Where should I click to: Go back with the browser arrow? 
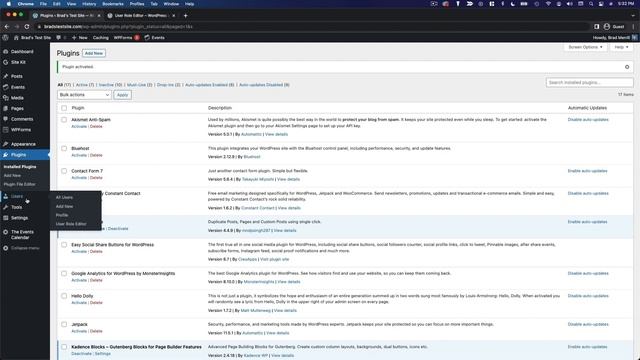click(7, 27)
